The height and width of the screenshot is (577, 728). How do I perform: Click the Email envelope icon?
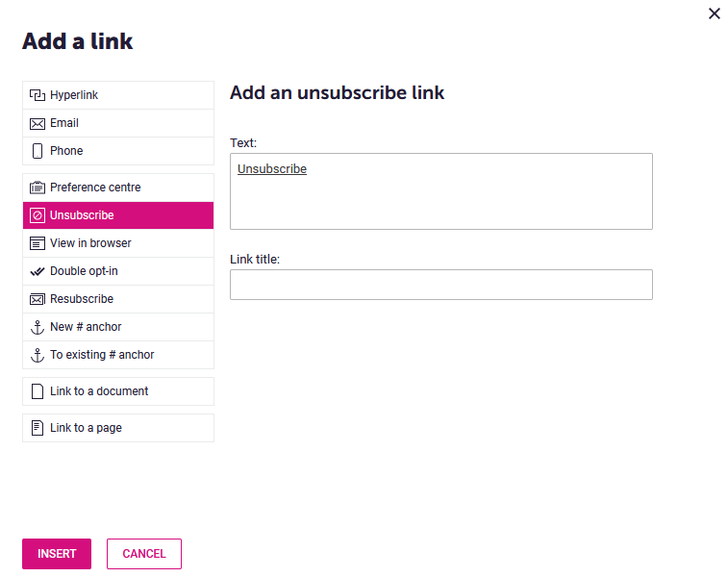coord(38,123)
